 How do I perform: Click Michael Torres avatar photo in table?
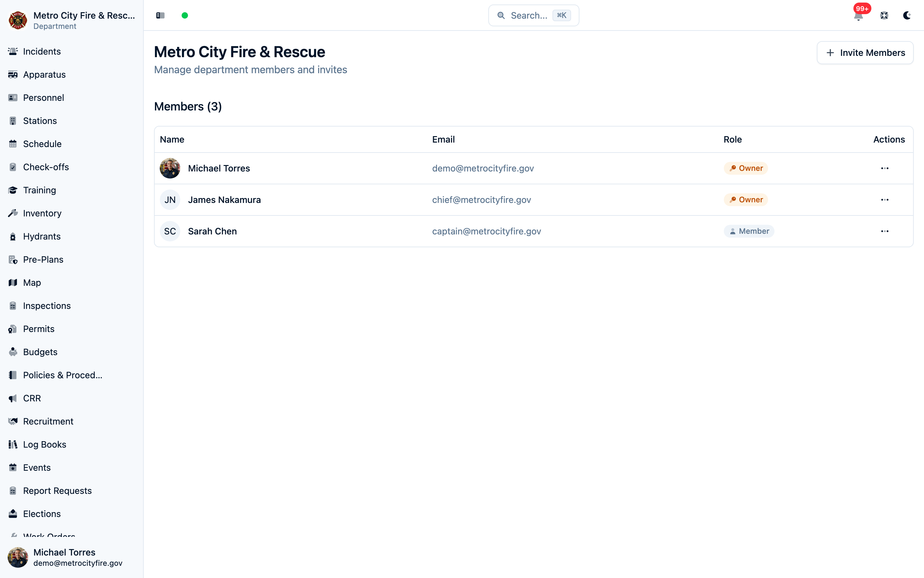pos(170,168)
